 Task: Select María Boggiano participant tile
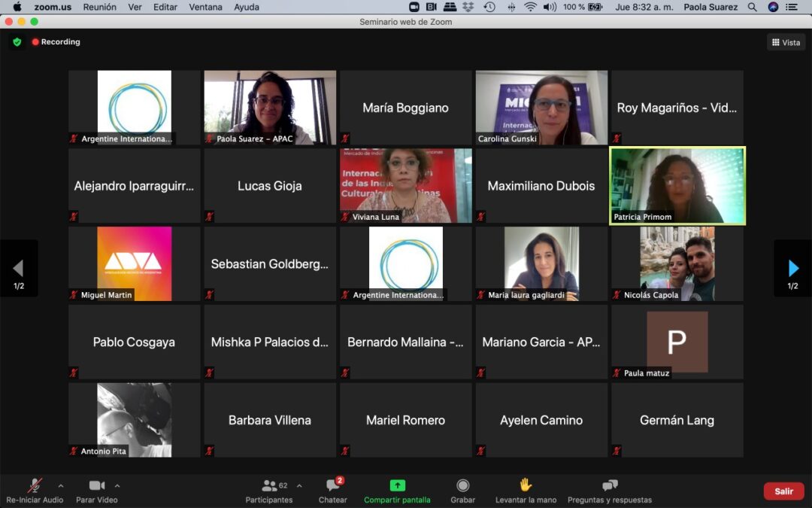[405, 108]
